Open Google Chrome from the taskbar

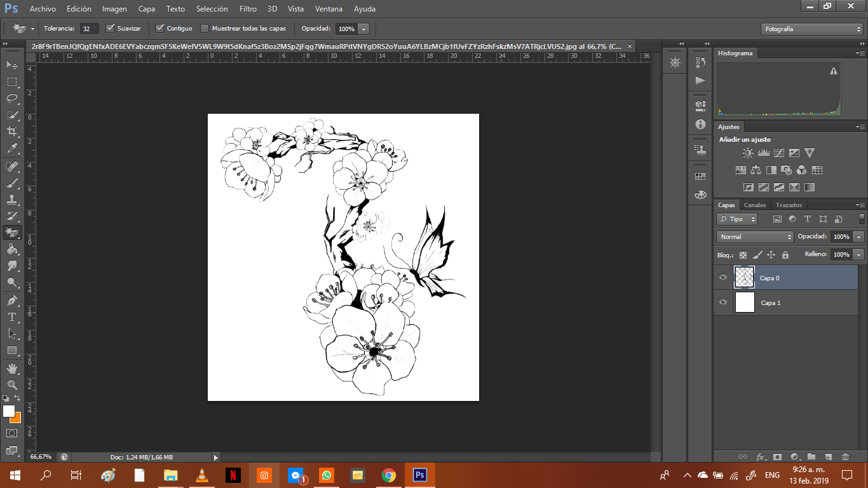click(389, 475)
